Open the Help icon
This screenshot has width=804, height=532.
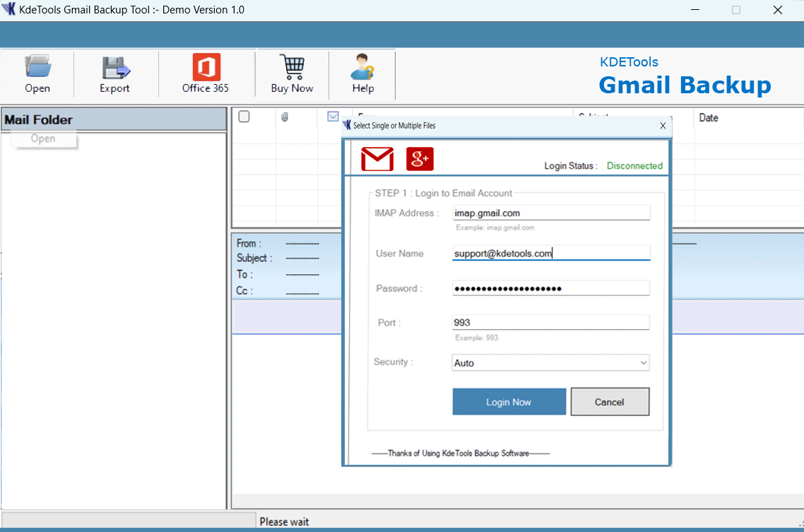tap(362, 73)
